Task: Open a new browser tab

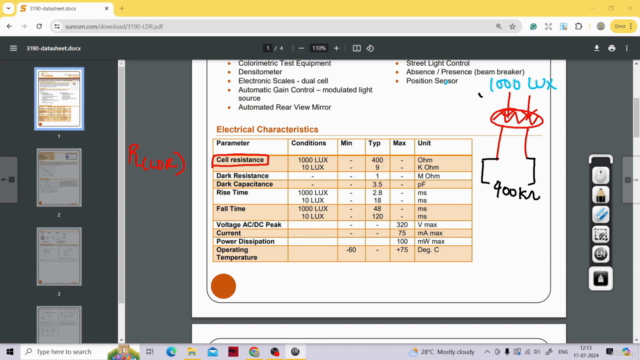Action: 122,8
